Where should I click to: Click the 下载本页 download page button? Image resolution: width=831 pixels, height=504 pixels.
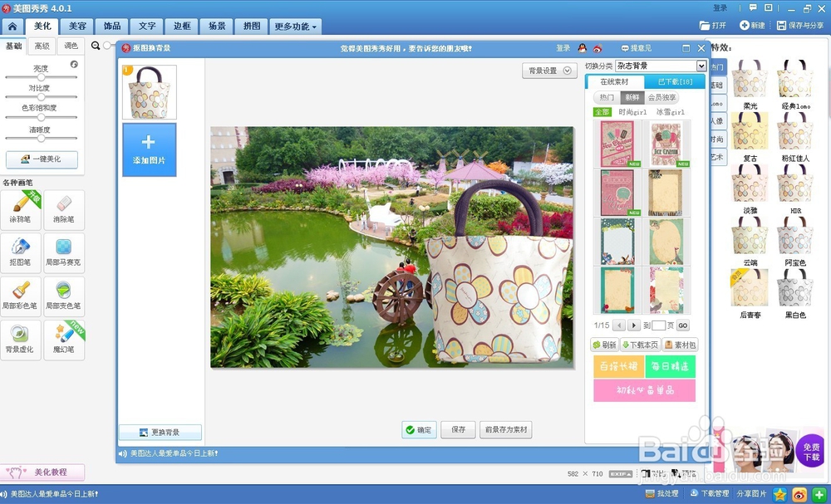pos(641,345)
